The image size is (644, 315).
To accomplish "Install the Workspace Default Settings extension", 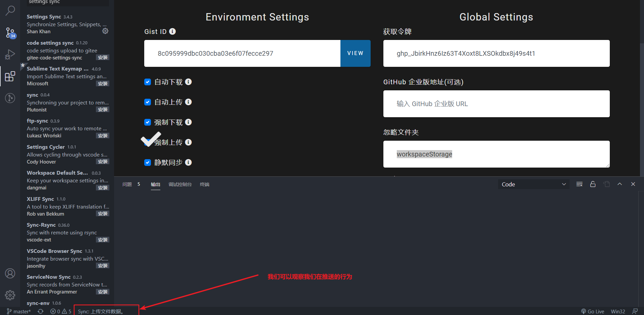I will coord(103,188).
